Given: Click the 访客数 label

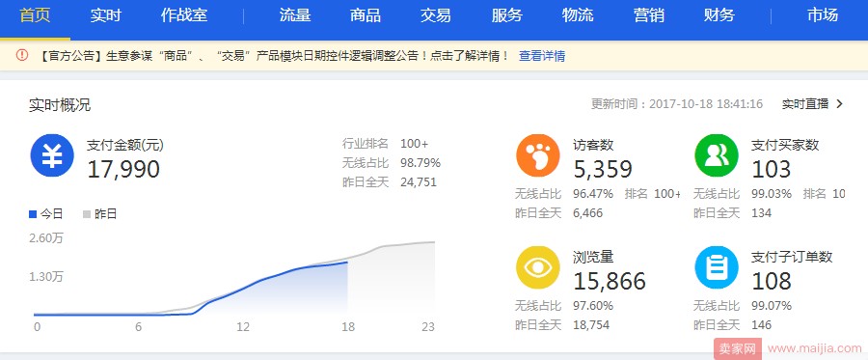Looking at the screenshot, I should click(593, 145).
